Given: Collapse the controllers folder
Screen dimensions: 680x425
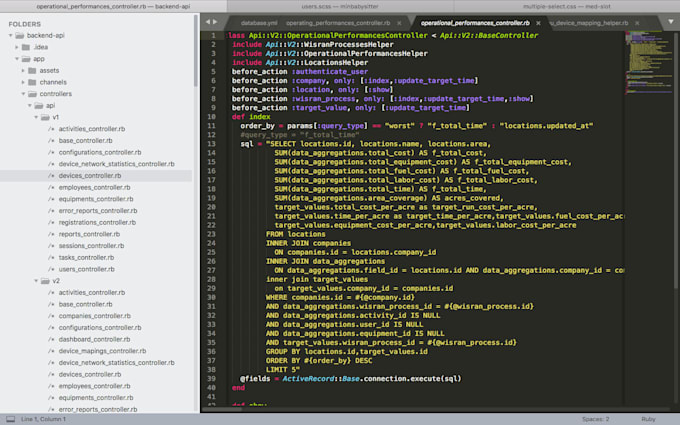Looking at the screenshot, I should point(24,94).
